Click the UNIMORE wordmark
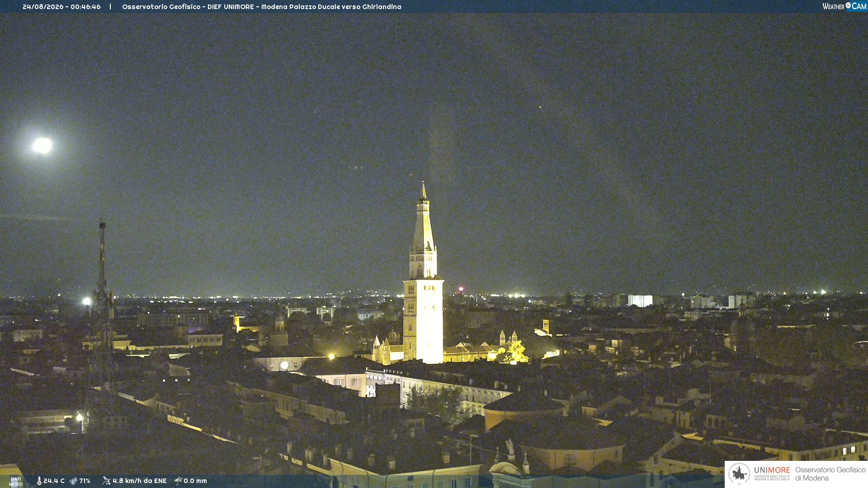This screenshot has height=488, width=868. [772, 470]
